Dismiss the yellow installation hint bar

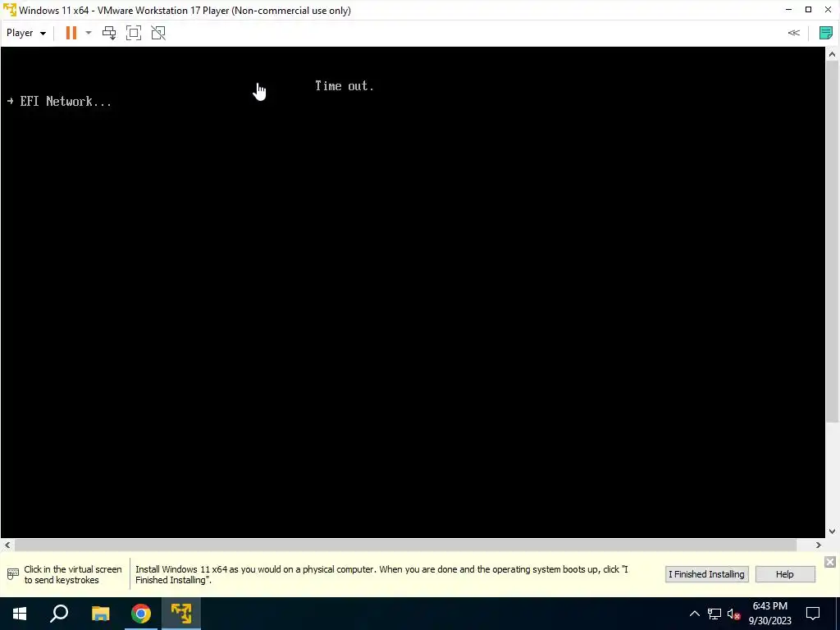[830, 561]
